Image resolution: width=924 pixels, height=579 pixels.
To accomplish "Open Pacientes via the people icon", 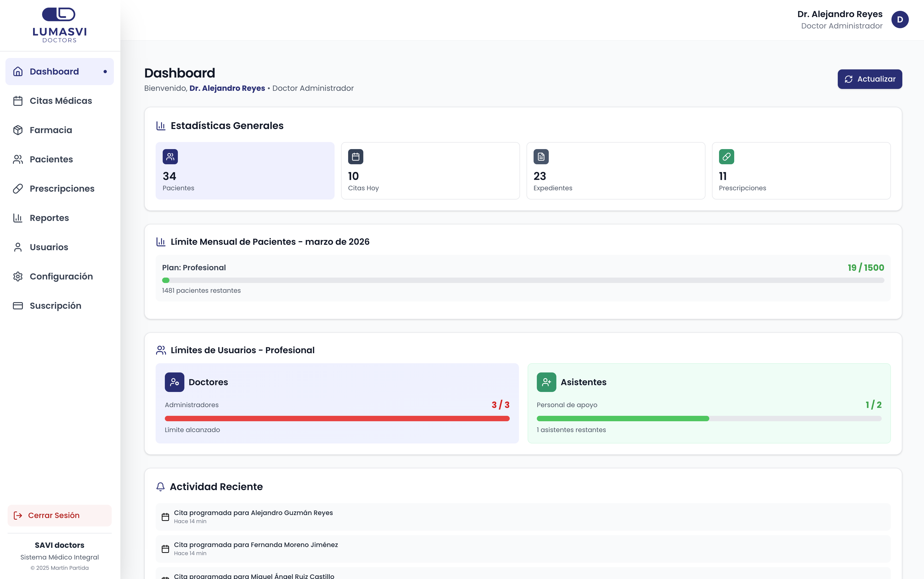I will tap(18, 159).
